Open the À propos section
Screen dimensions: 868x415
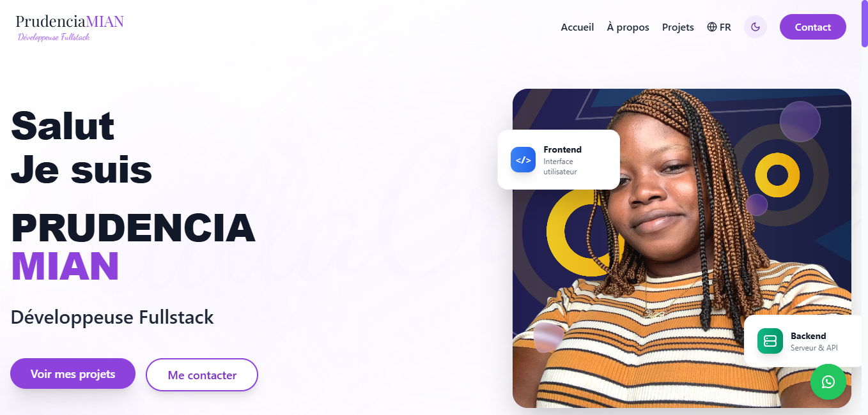(x=628, y=27)
